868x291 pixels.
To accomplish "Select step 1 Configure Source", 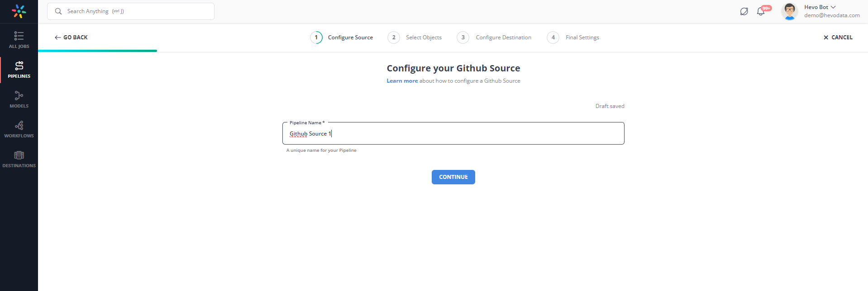I will click(x=342, y=38).
